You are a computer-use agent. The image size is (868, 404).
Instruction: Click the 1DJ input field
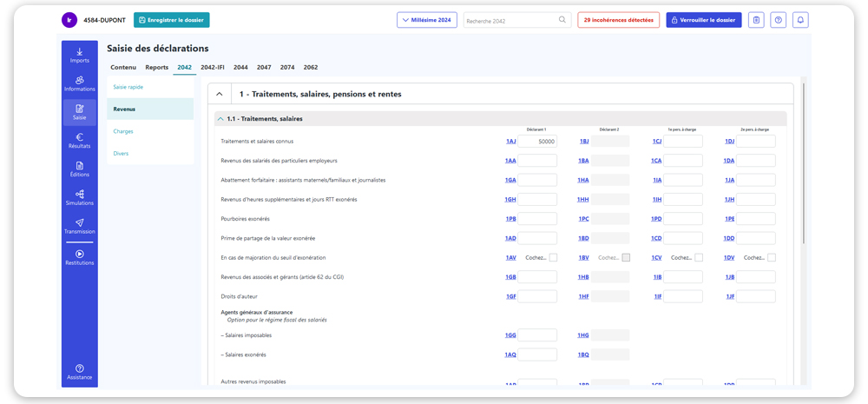[756, 142]
